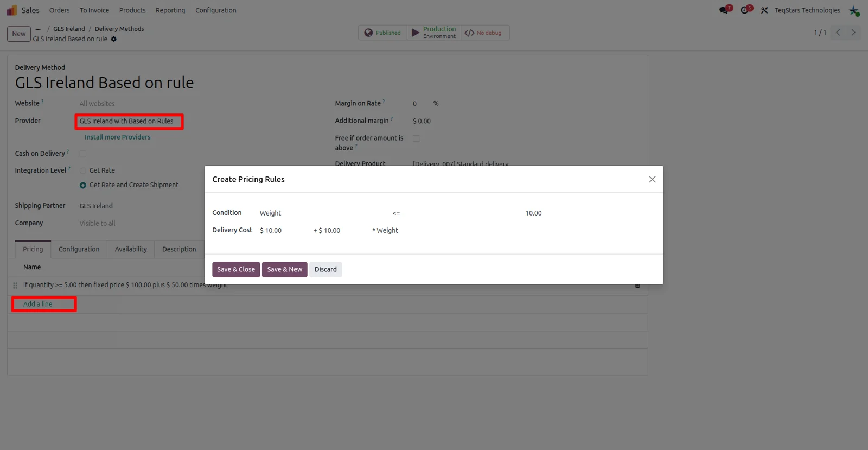Image resolution: width=868 pixels, height=450 pixels.
Task: Open the Sales app home icon
Action: pos(11,10)
